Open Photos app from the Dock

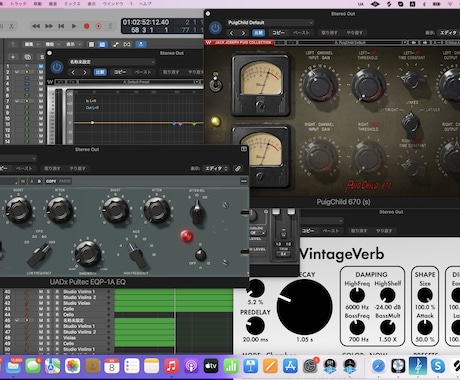point(72,366)
